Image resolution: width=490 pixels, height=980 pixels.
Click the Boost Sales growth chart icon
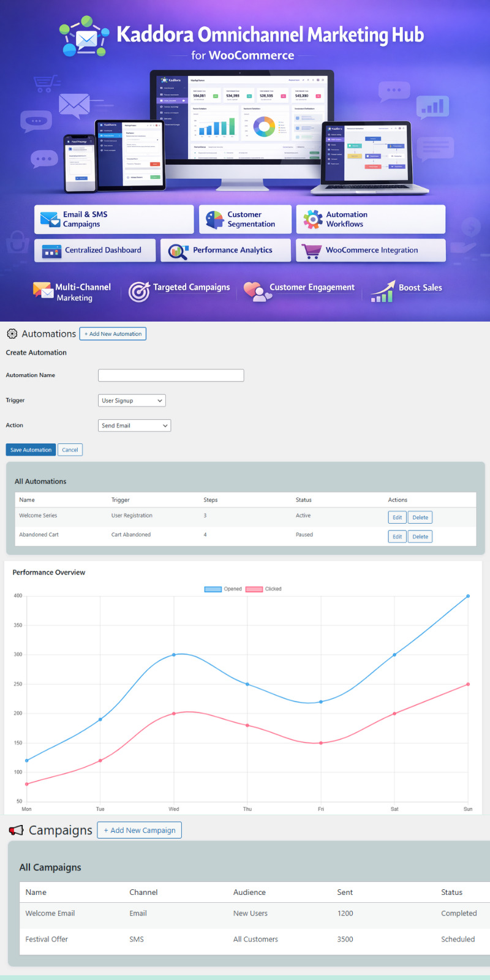click(383, 292)
